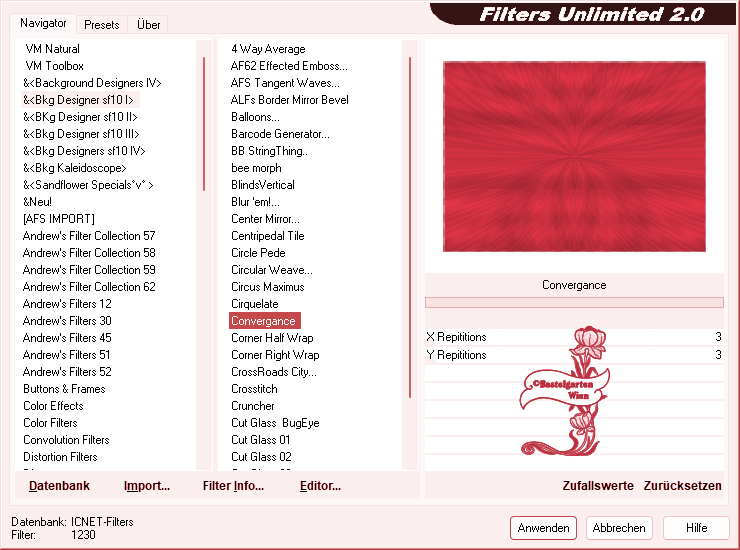The height and width of the screenshot is (550, 740).
Task: Choose the Crosstitch filter
Action: (x=254, y=389)
